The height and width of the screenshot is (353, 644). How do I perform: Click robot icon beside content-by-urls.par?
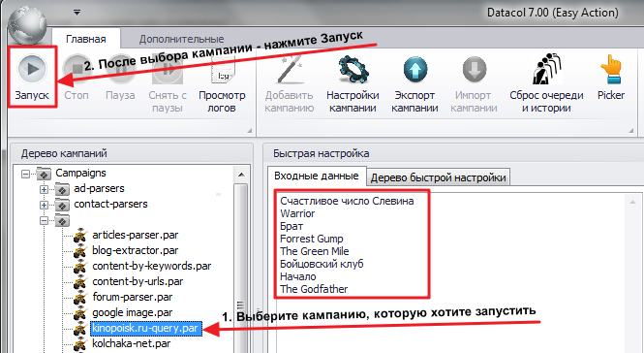click(x=80, y=282)
